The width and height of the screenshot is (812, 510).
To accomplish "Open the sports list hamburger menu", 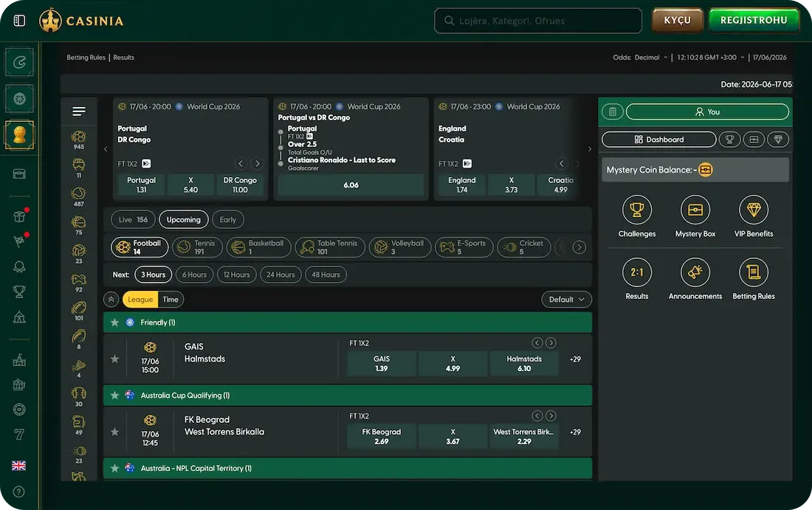I will click(79, 111).
